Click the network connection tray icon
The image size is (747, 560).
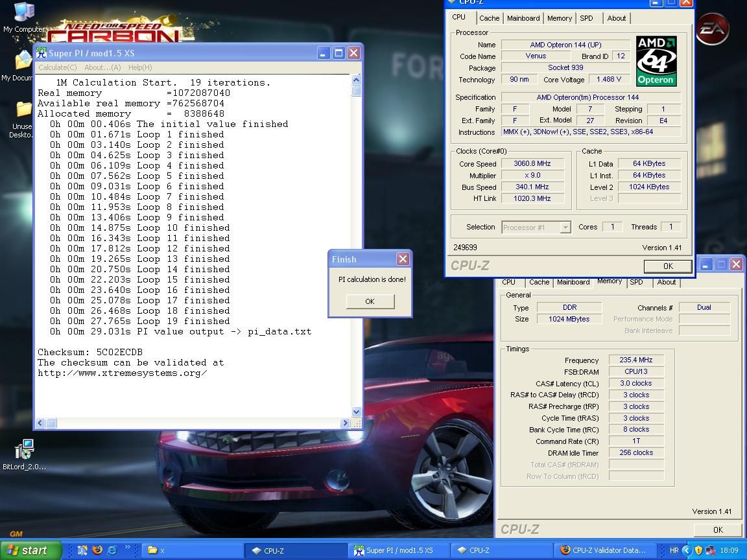(x=710, y=550)
